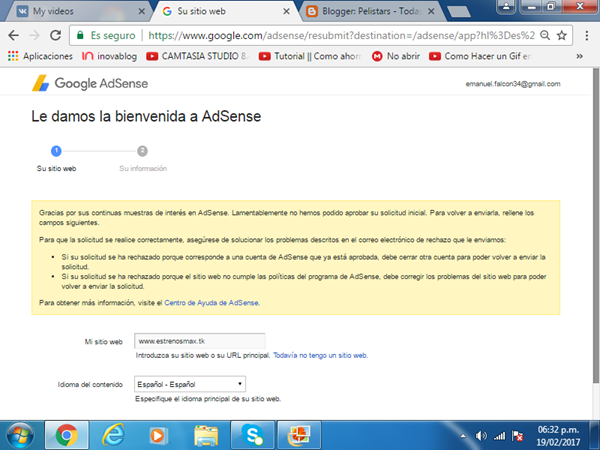Show hidden system tray icons arrow
600x450 pixels.
(x=466, y=435)
